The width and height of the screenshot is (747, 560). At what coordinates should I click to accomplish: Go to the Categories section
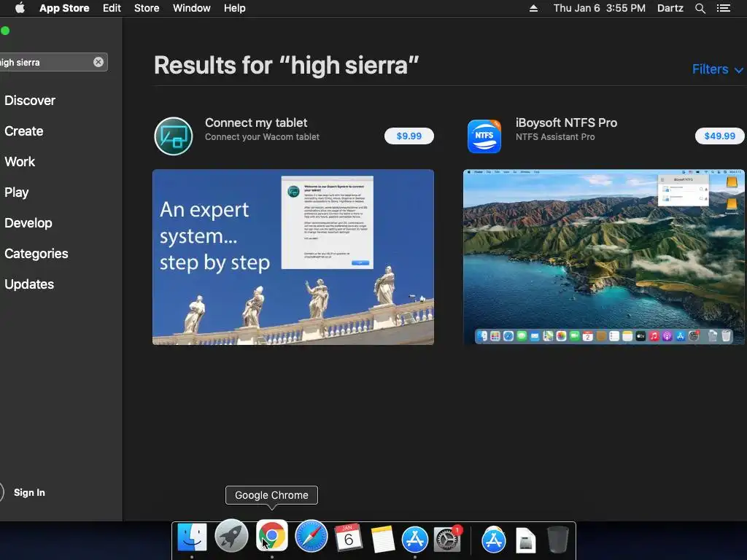(36, 253)
